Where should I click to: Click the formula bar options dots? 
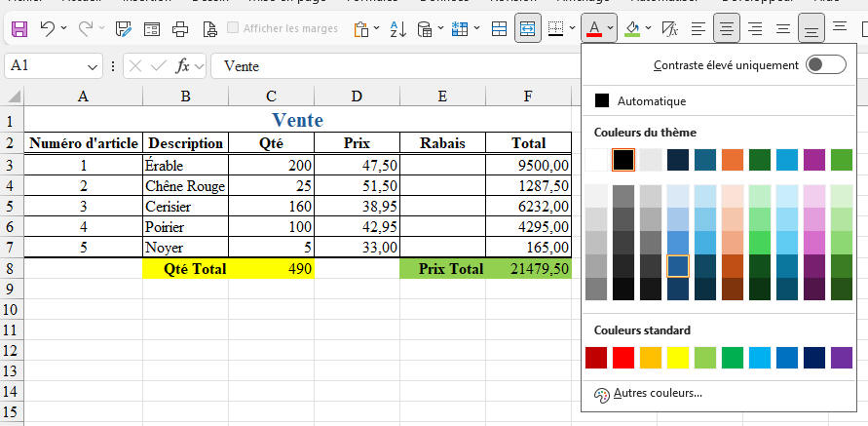[113, 66]
